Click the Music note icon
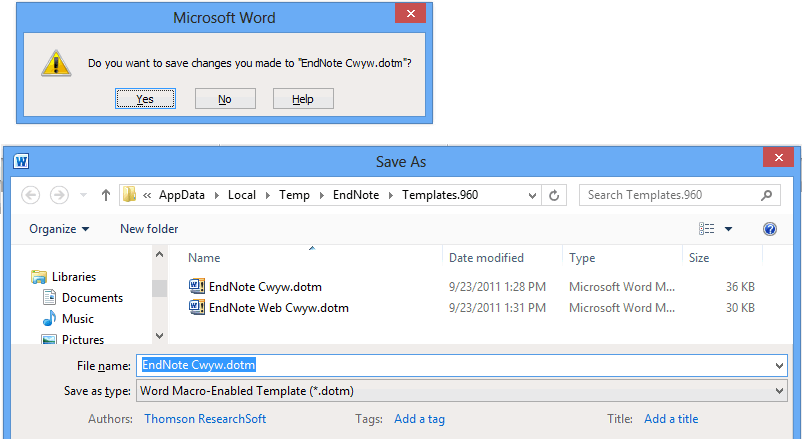803x439 pixels. pyautogui.click(x=49, y=319)
